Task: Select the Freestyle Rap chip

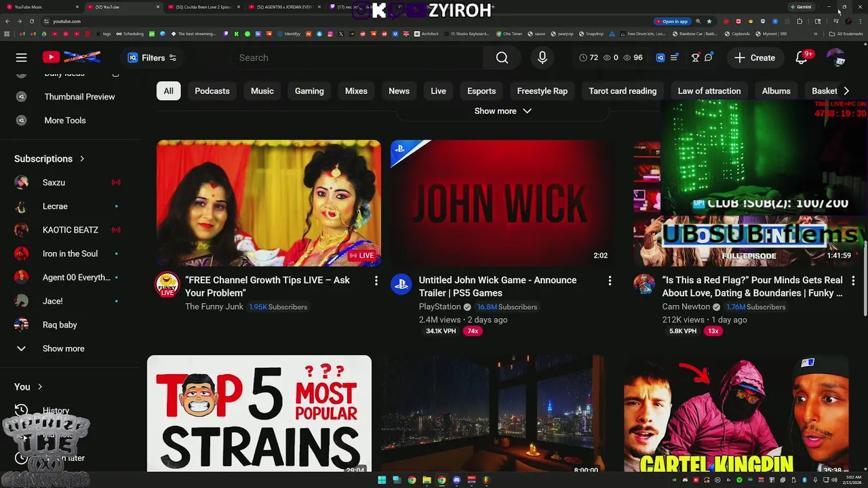Action: tap(542, 91)
